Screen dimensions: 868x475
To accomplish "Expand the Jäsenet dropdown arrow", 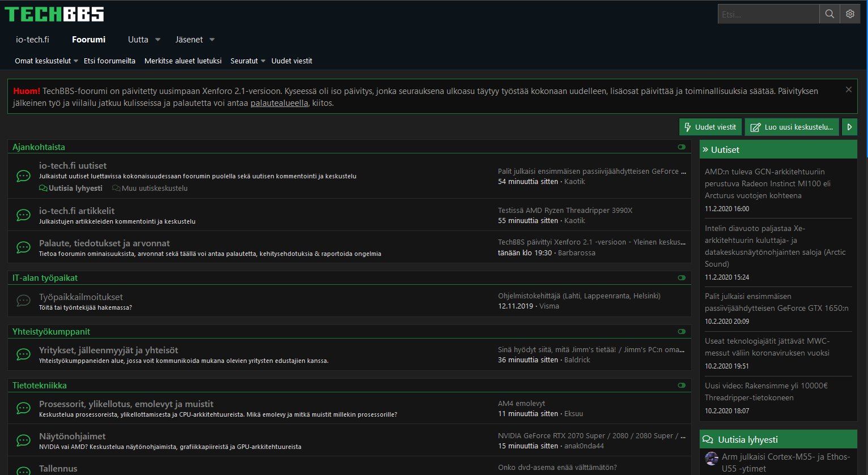I will 212,40.
